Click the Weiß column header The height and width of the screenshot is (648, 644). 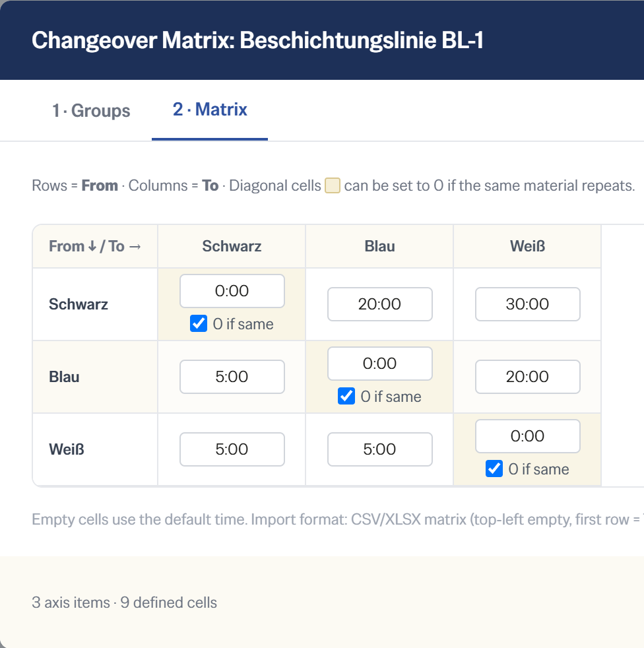tap(527, 246)
